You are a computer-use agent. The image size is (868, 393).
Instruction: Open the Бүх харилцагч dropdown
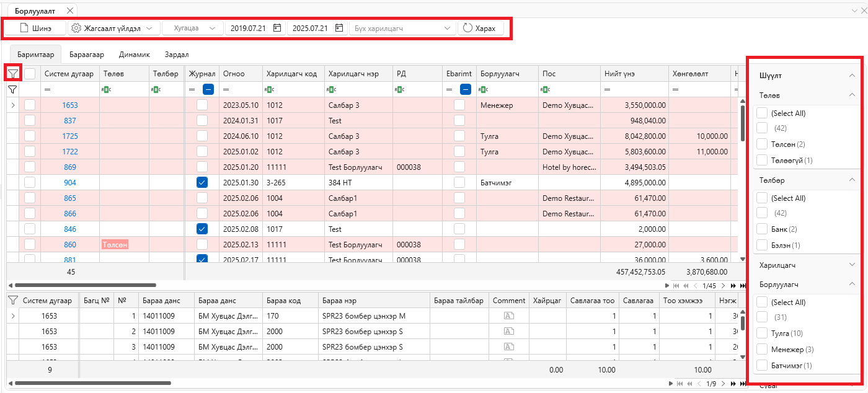point(403,28)
